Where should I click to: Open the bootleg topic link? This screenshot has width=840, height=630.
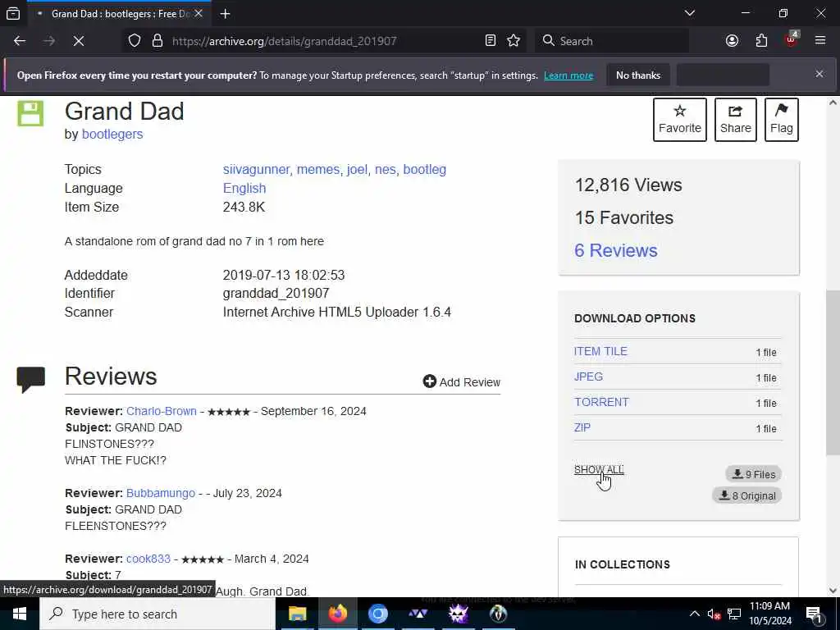pyautogui.click(x=425, y=169)
